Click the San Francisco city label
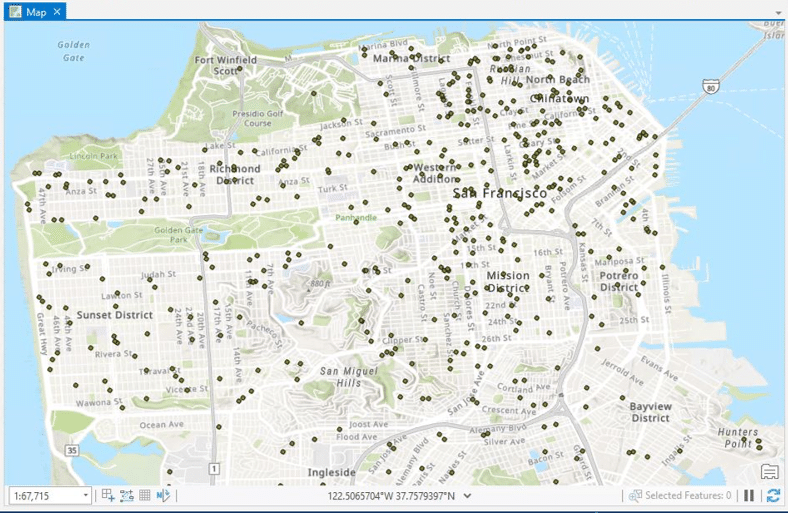The width and height of the screenshot is (788, 513). tap(500, 193)
